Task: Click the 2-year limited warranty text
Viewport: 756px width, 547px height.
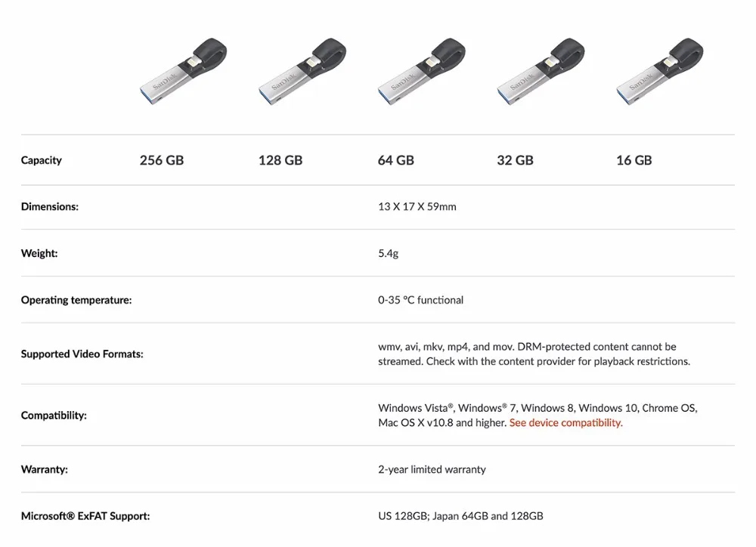Action: [x=432, y=470]
